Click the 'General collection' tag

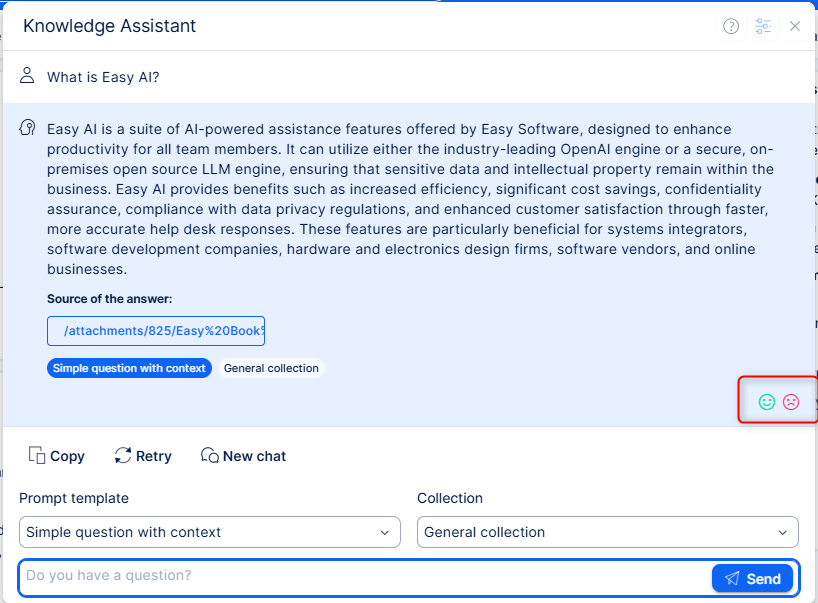[x=271, y=368]
